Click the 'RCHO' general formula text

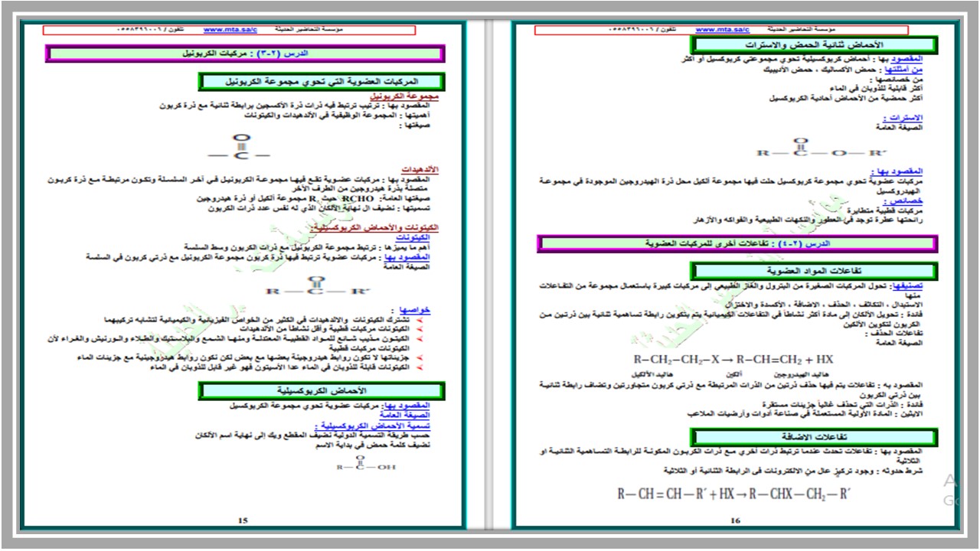356,198
